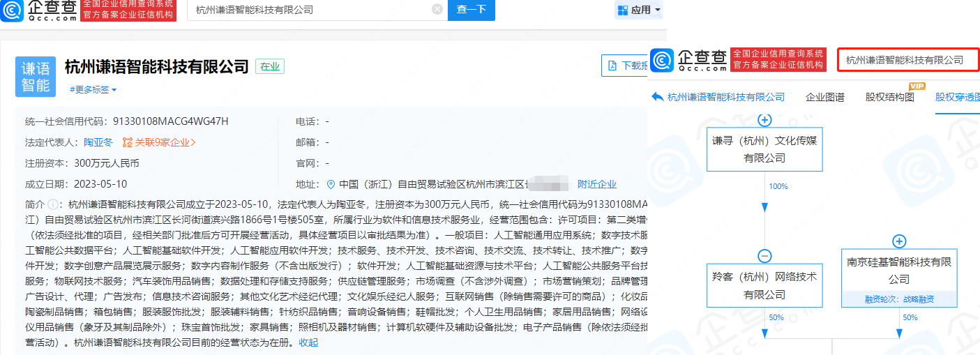Image resolution: width=980 pixels, height=355 pixels.
Task: Click the 2023-05-10 founding date
Action: (100, 184)
